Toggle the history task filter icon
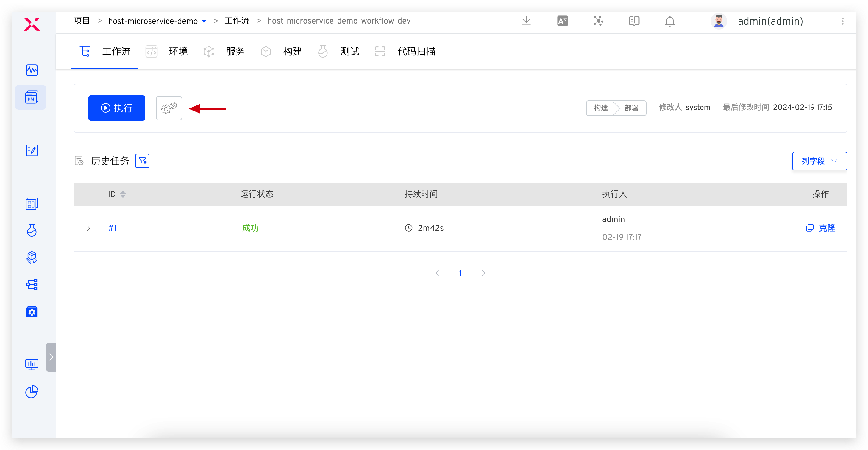The image size is (868, 450). 142,161
